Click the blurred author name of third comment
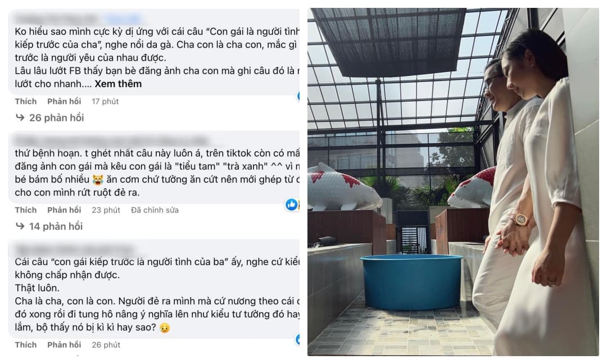The width and height of the screenshot is (607, 364). coord(74,249)
